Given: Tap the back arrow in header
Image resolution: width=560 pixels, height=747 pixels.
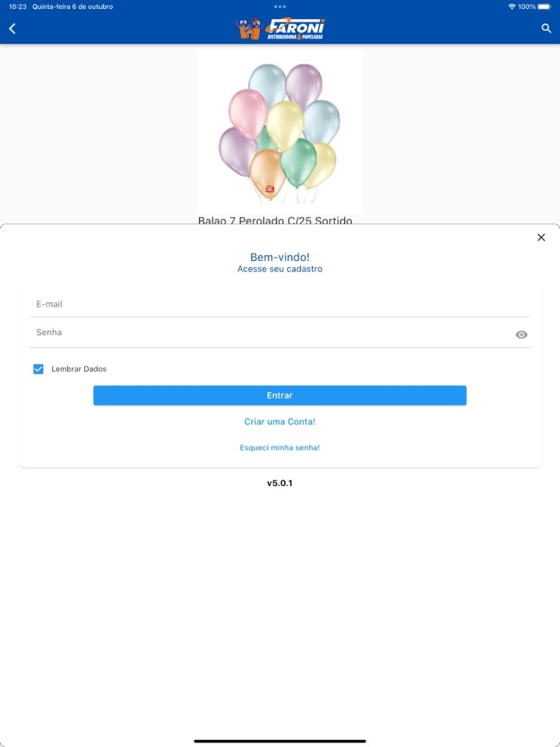Looking at the screenshot, I should (x=12, y=29).
